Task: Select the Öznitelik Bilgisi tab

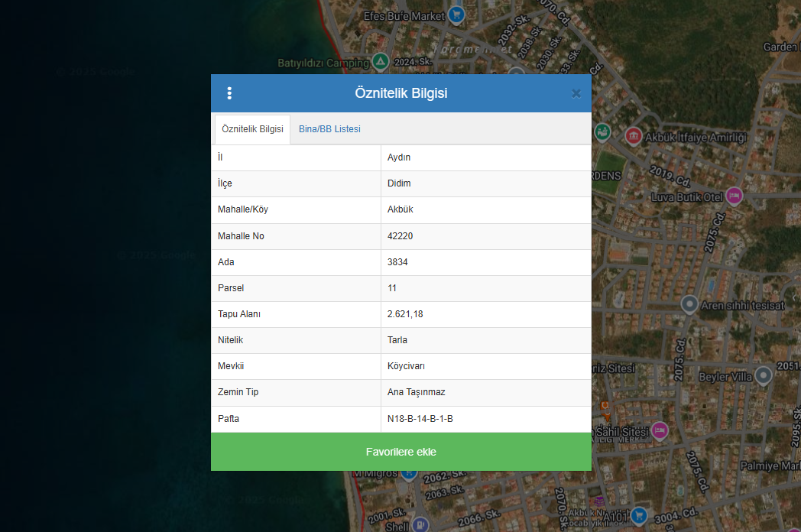Action: coord(252,129)
